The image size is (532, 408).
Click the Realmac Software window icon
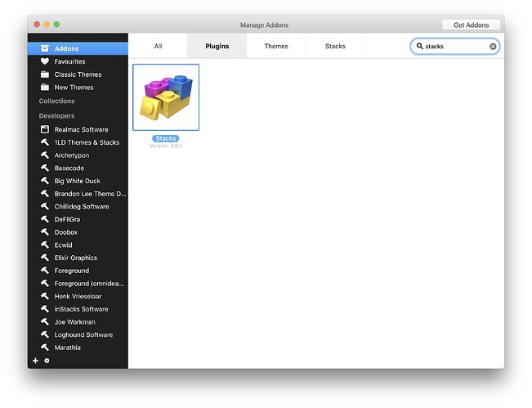coord(45,129)
